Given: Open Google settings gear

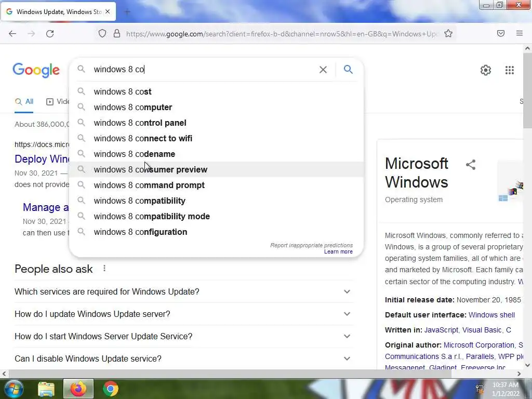Looking at the screenshot, I should point(486,70).
